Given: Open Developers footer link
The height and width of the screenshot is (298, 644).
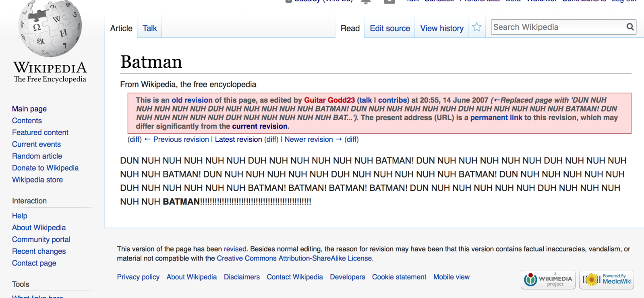Looking at the screenshot, I should point(348,277).
